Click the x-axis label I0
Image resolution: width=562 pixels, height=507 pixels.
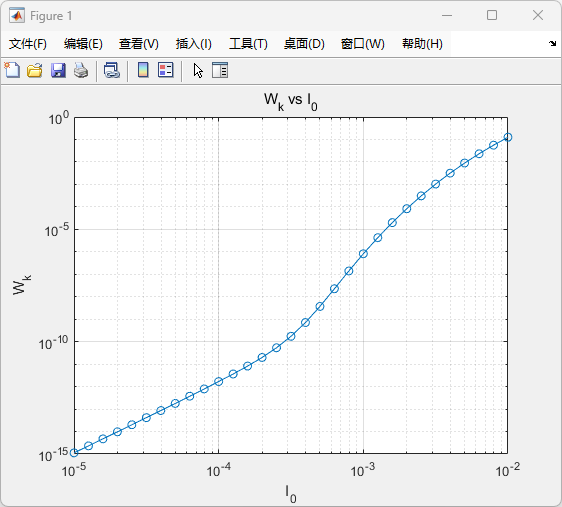291,494
